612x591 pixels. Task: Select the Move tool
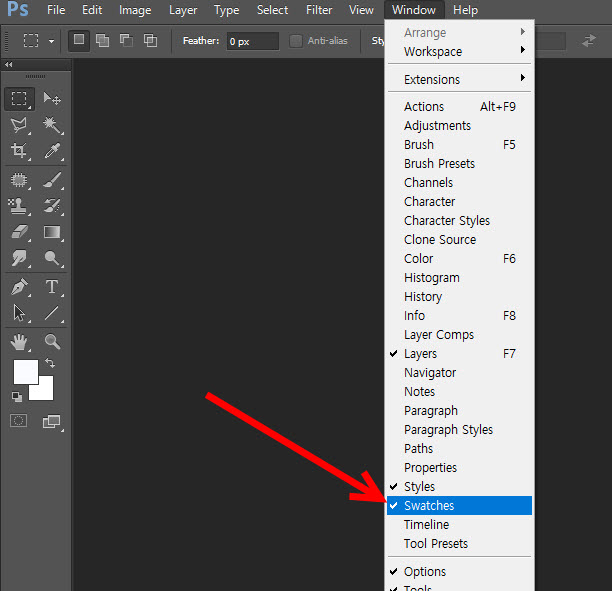coord(52,99)
